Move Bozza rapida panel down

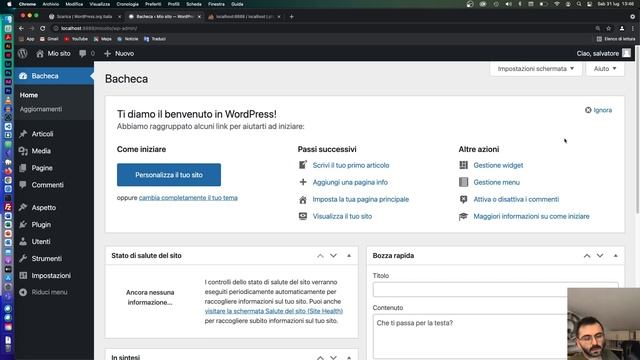click(600, 256)
